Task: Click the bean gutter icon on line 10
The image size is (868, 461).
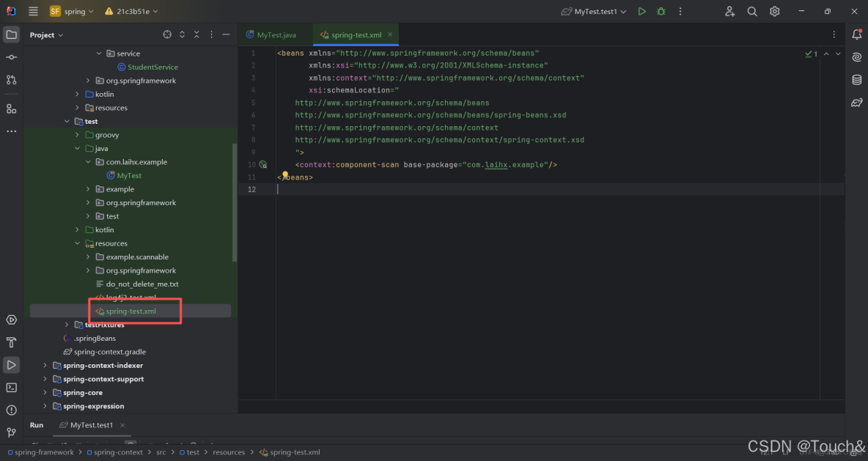Action: pyautogui.click(x=263, y=164)
